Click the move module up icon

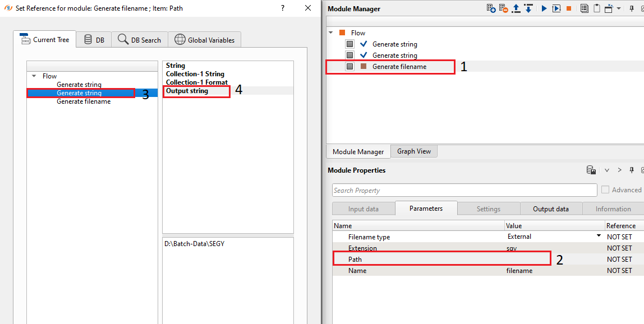pyautogui.click(x=517, y=8)
